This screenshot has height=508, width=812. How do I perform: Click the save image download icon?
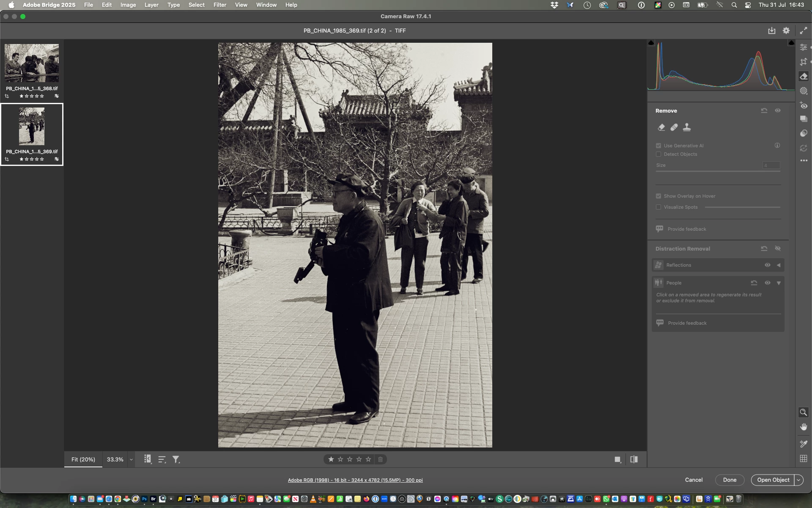click(772, 30)
